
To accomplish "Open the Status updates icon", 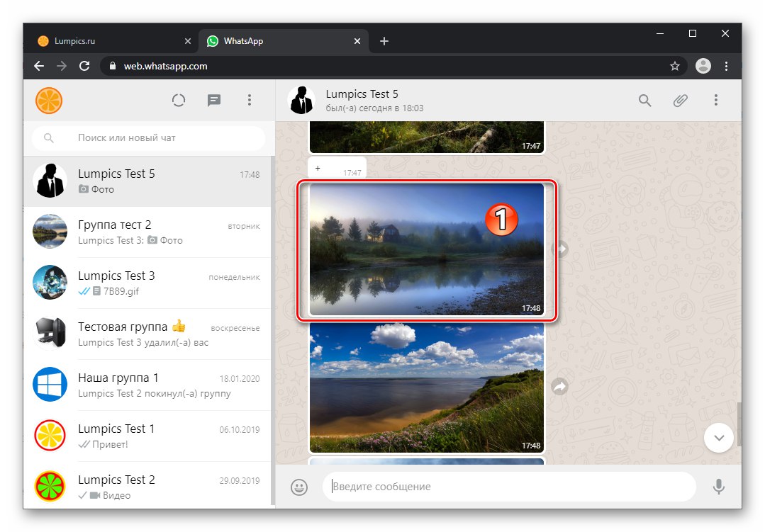I will point(178,100).
